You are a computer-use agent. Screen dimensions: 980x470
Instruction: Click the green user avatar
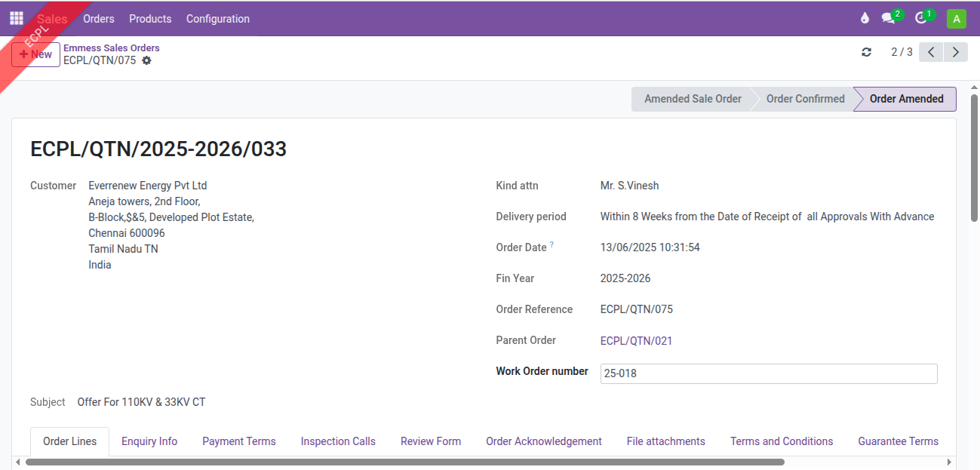click(x=956, y=19)
